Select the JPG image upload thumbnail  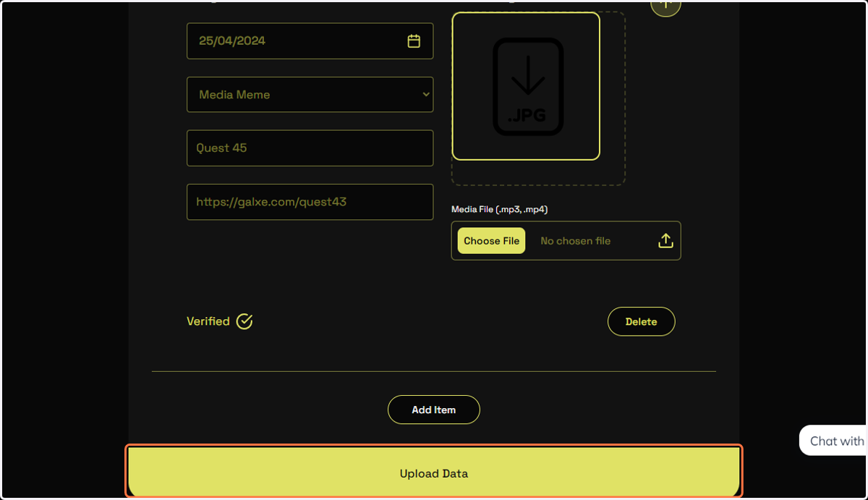pos(526,86)
